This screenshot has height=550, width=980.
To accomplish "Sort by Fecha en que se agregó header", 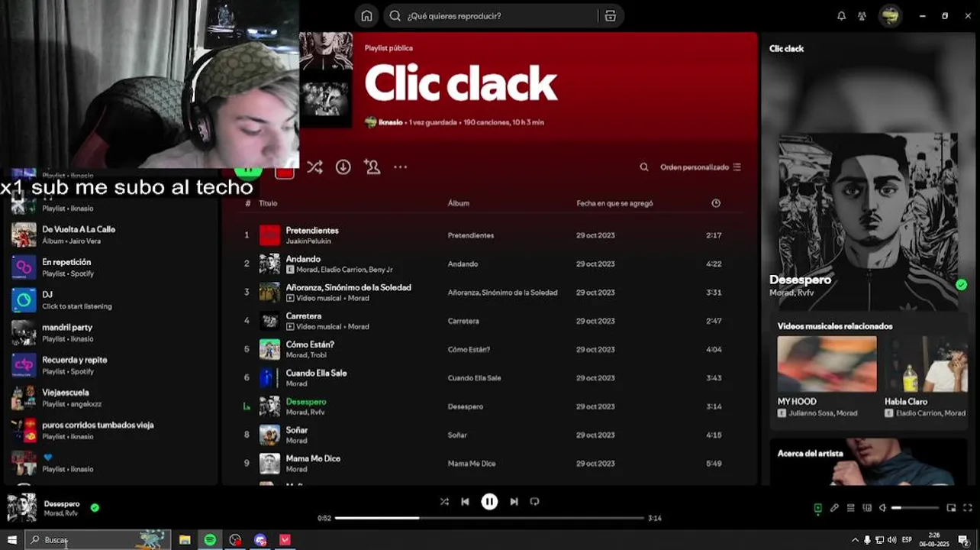I will tap(614, 203).
